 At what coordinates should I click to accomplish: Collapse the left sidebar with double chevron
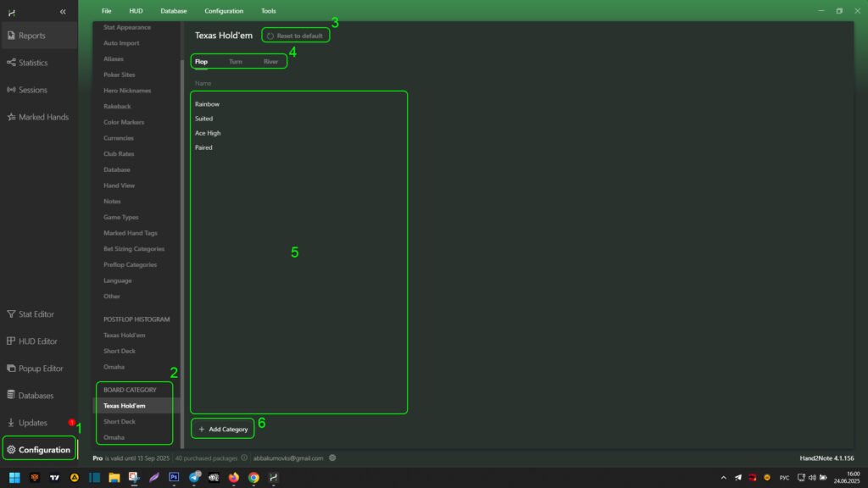[x=63, y=11]
